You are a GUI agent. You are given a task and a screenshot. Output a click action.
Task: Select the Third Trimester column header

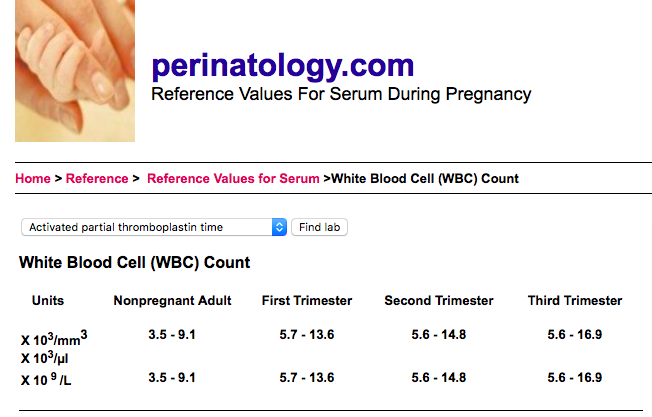point(575,301)
